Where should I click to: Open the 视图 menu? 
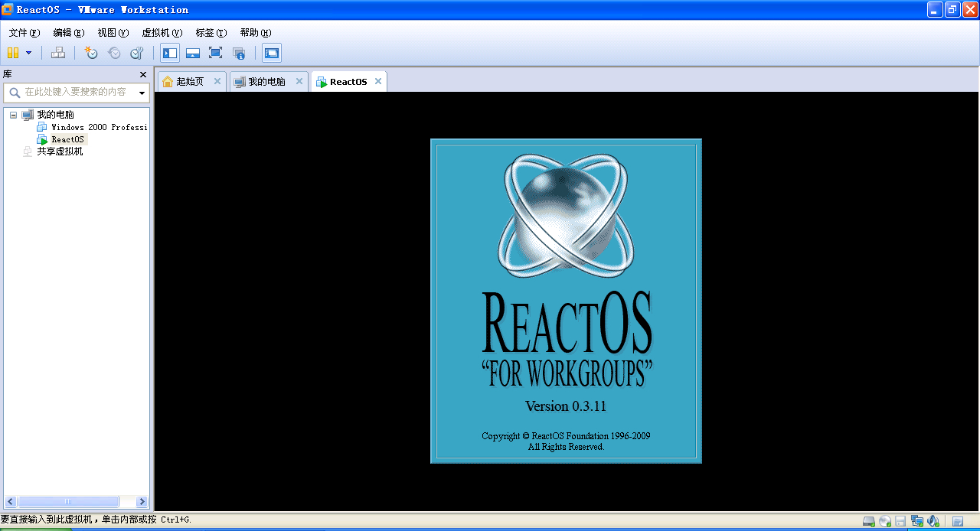coord(113,33)
